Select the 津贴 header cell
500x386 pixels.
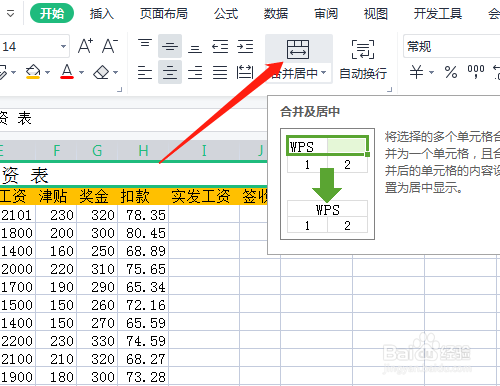pyautogui.click(x=56, y=196)
